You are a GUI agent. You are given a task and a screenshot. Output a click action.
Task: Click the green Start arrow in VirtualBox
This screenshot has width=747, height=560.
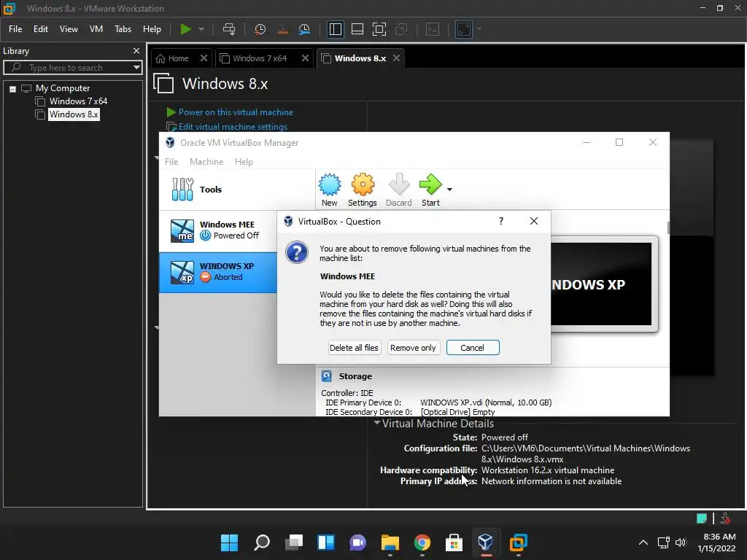click(430, 190)
